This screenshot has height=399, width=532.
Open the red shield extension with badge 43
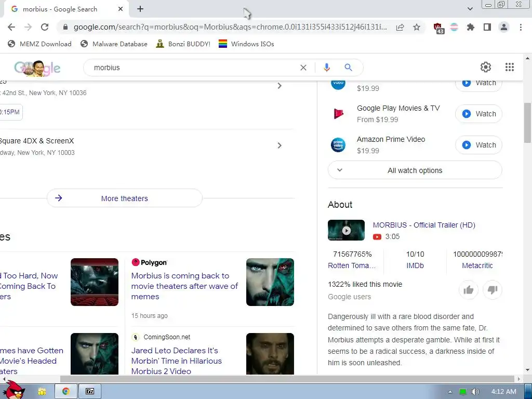[438, 28]
